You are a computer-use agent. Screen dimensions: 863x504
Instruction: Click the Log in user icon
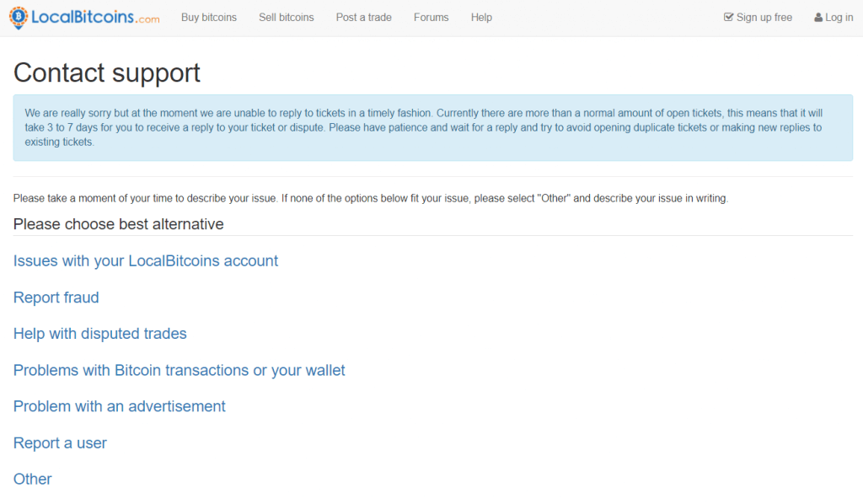tap(818, 18)
